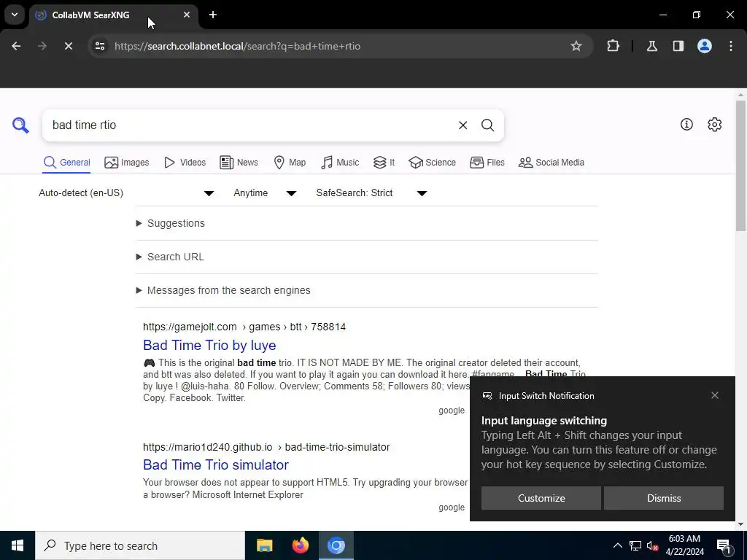Open the clock showing 6:03 AM
This screenshot has width=747, height=560.
pos(684,545)
